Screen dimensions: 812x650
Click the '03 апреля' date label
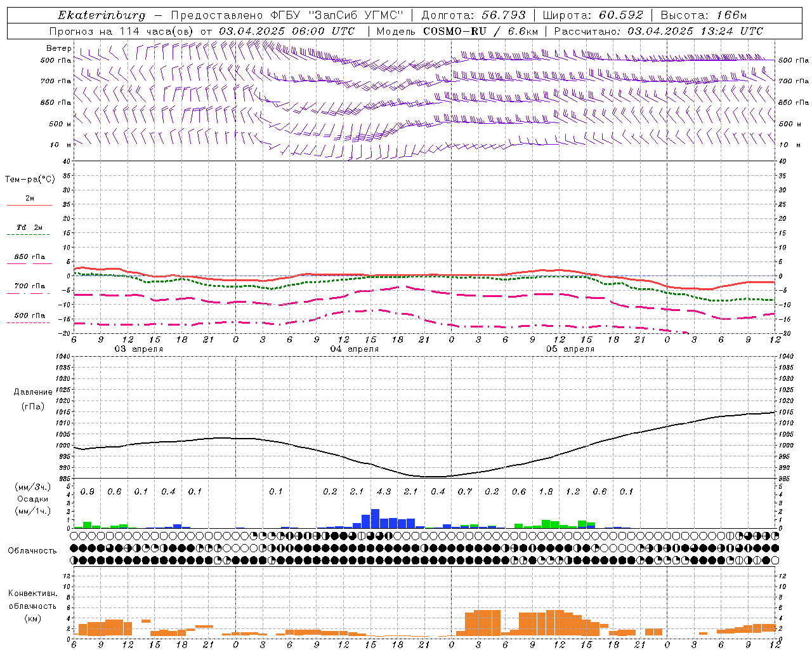tap(138, 349)
